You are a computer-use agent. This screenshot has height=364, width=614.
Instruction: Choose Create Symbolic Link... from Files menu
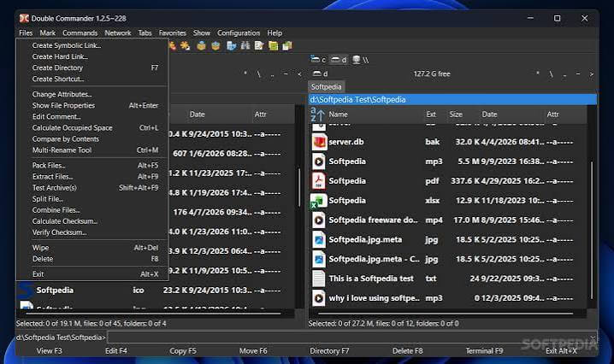point(92,45)
